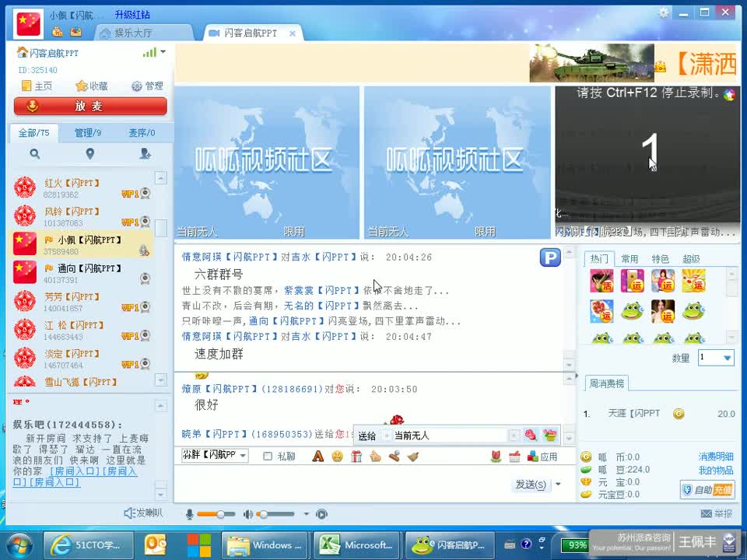Switch to the 特色 gifts tab
The width and height of the screenshot is (747, 560).
pyautogui.click(x=661, y=258)
